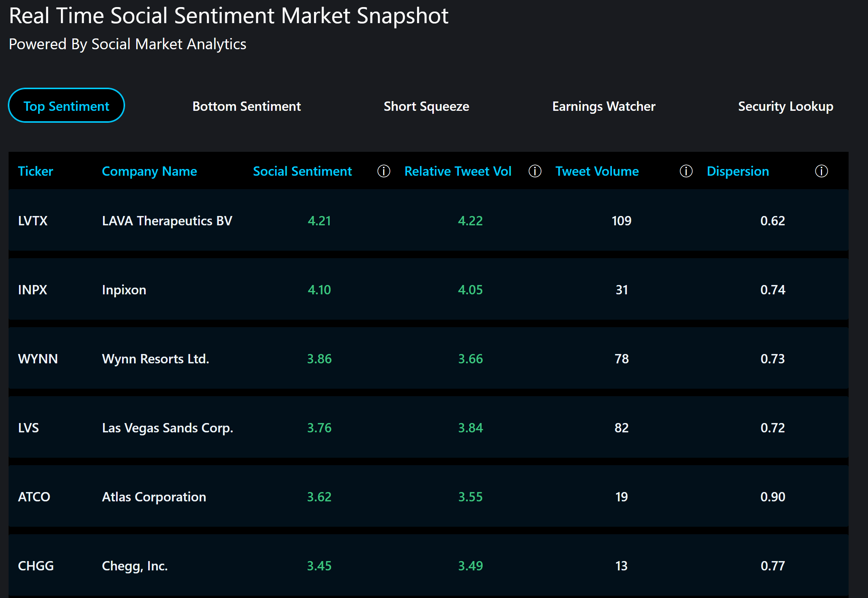The width and height of the screenshot is (868, 598).
Task: Open info icon beside Dispersion
Action: (x=821, y=171)
